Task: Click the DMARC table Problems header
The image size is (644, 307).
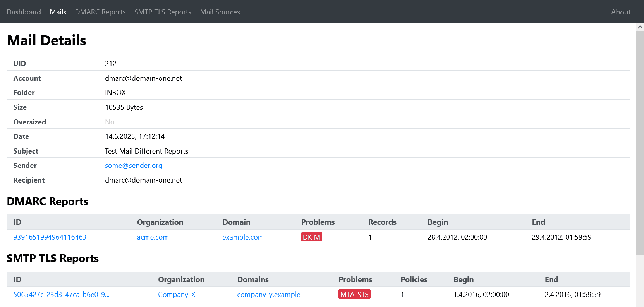Action: (x=318, y=222)
